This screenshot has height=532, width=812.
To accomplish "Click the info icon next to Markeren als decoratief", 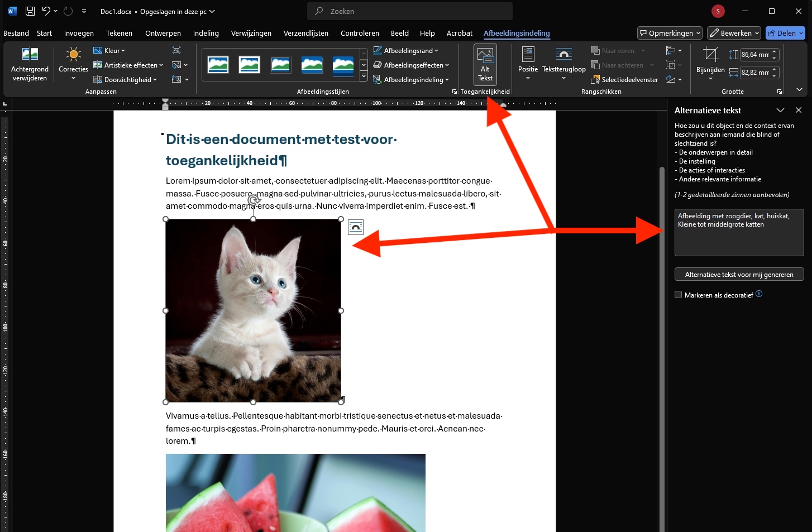I will (759, 294).
